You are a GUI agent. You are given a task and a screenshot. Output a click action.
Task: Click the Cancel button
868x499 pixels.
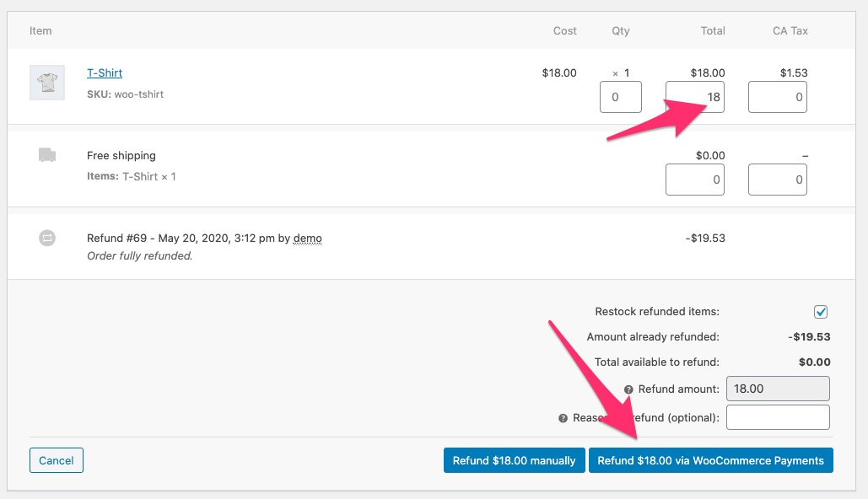56,460
